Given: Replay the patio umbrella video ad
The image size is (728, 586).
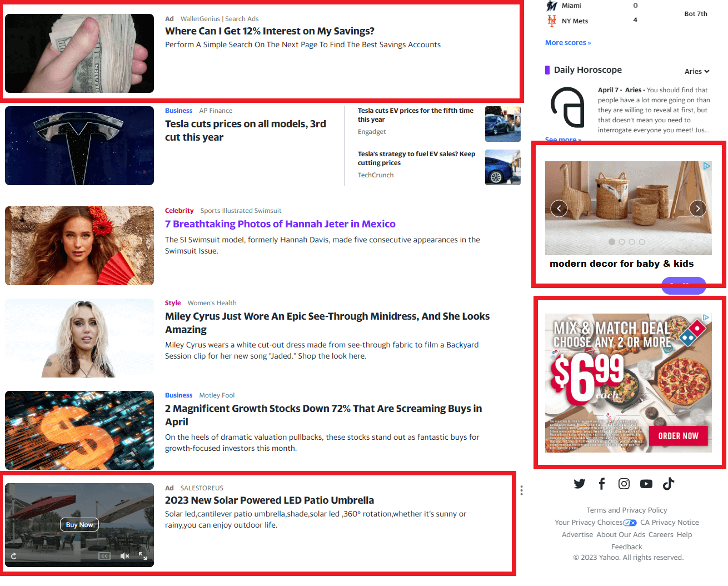Looking at the screenshot, I should click(x=13, y=556).
